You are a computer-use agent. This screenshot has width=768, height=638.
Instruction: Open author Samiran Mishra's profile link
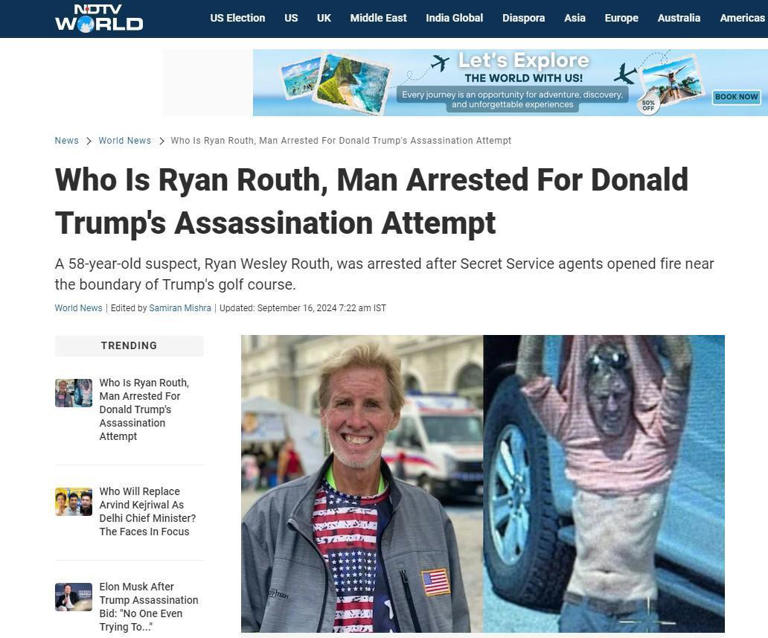180,308
